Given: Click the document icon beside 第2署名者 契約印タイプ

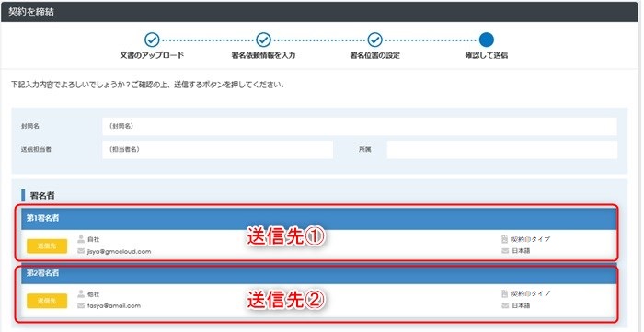Looking at the screenshot, I should (x=505, y=294).
